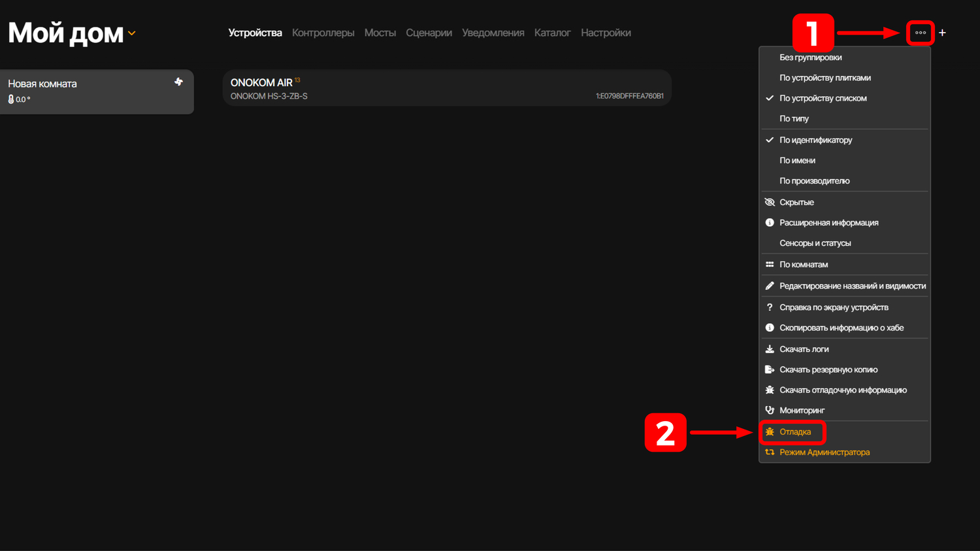The width and height of the screenshot is (980, 551).
Task: Open the Новая комната room panel
Action: point(85,91)
